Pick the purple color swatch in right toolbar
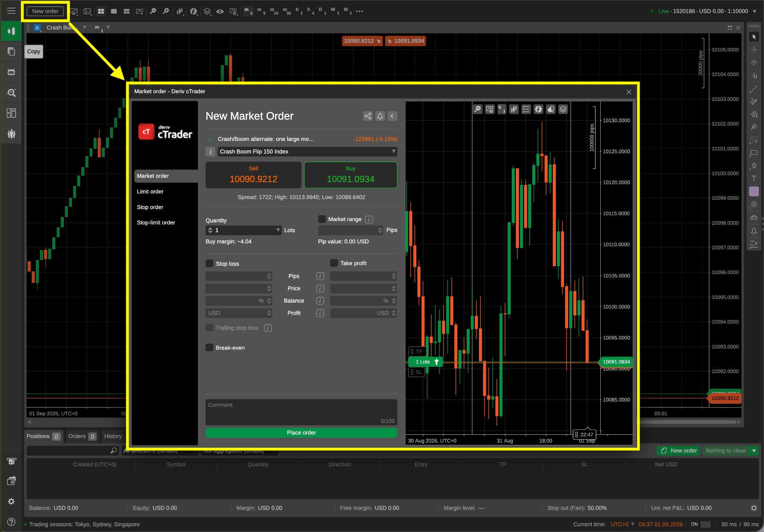This screenshot has width=764, height=532. 754,191
